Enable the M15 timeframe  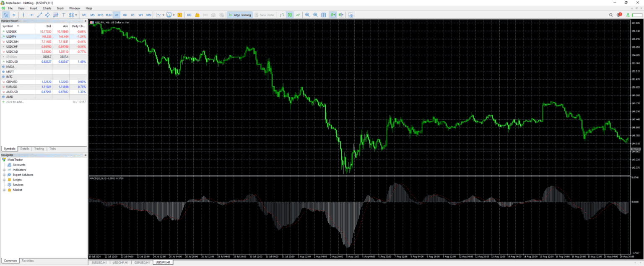click(100, 15)
